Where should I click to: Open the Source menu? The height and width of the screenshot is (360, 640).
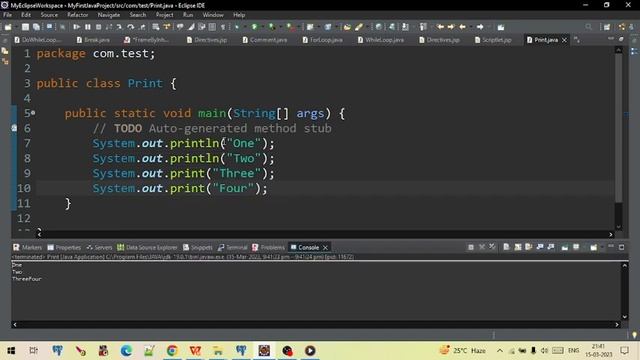pyautogui.click(x=49, y=15)
